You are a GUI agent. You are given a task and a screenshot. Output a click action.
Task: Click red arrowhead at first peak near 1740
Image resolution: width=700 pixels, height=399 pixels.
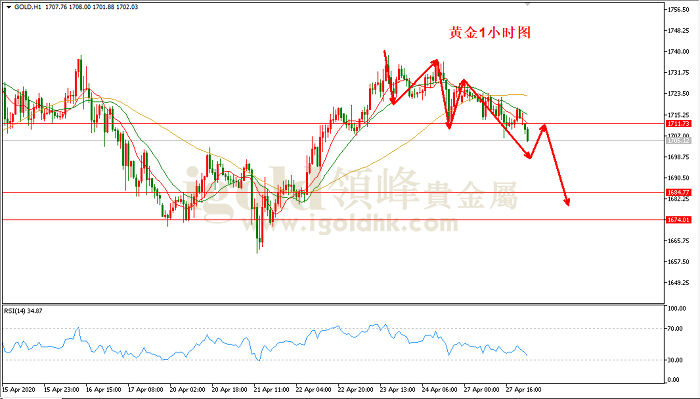pyautogui.click(x=384, y=53)
